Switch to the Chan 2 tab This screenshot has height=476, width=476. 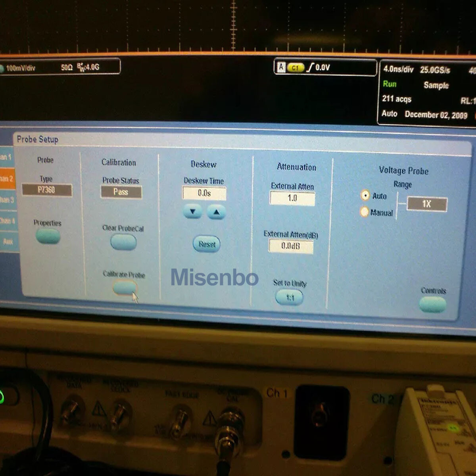point(7,178)
